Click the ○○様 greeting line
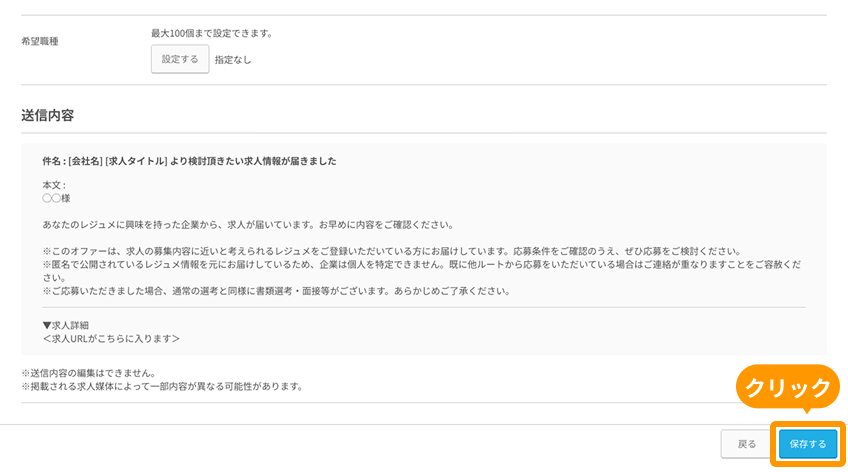 click(56, 198)
